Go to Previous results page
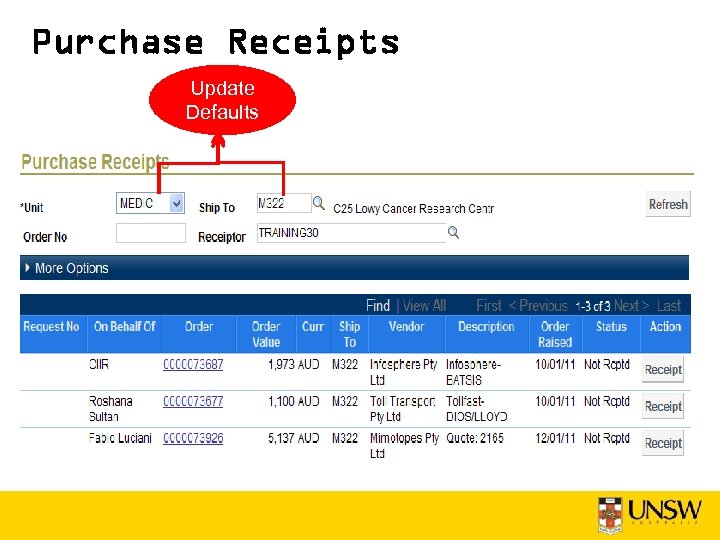720x540 pixels. 538,306
